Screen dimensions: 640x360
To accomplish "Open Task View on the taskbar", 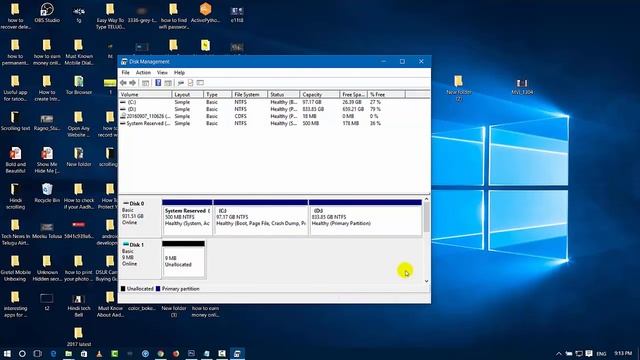I will (x=38, y=353).
